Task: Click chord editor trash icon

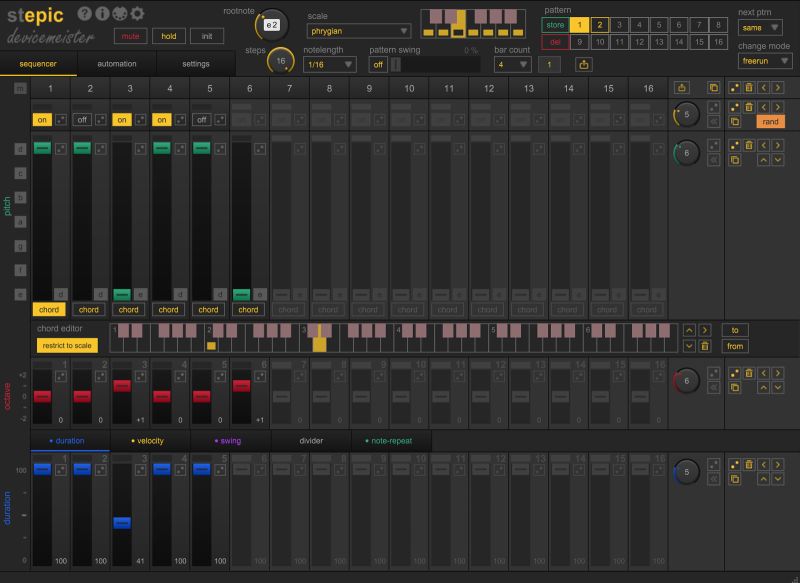Action: click(x=705, y=346)
